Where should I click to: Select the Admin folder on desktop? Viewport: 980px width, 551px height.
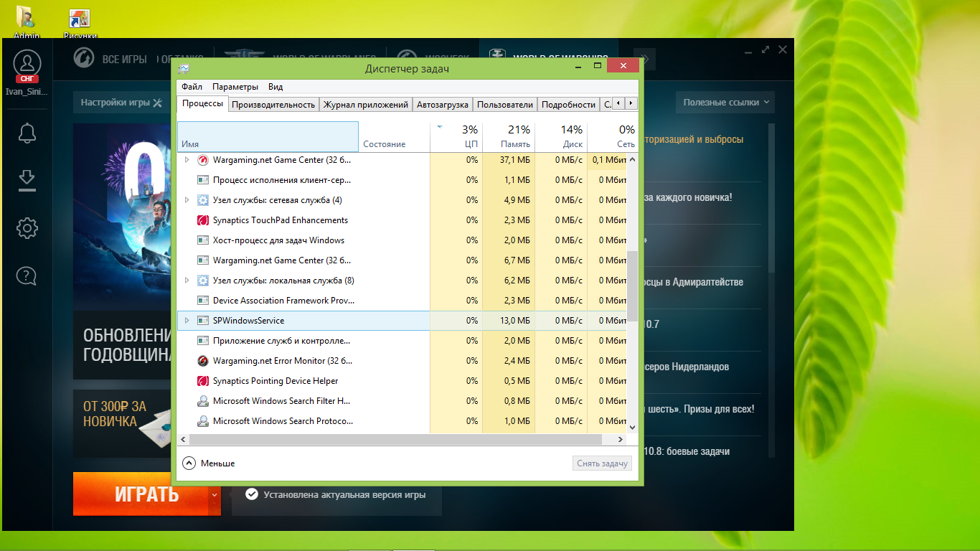click(27, 17)
